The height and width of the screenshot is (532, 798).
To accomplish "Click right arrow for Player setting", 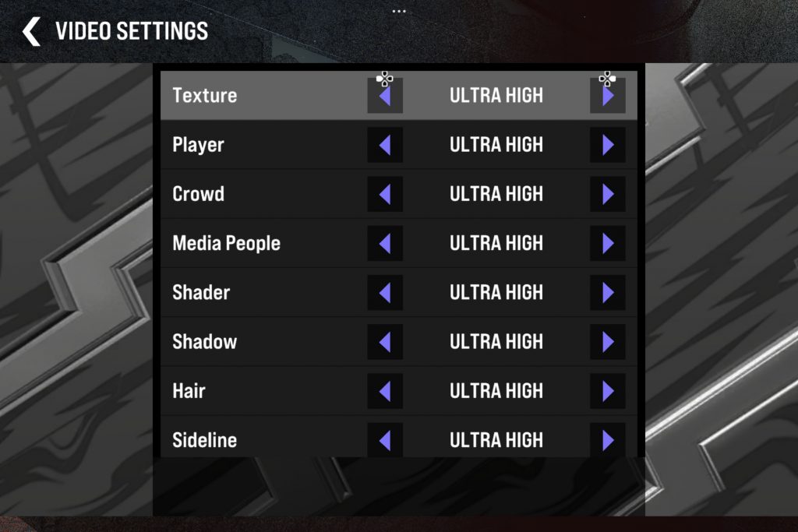I will [x=608, y=145].
